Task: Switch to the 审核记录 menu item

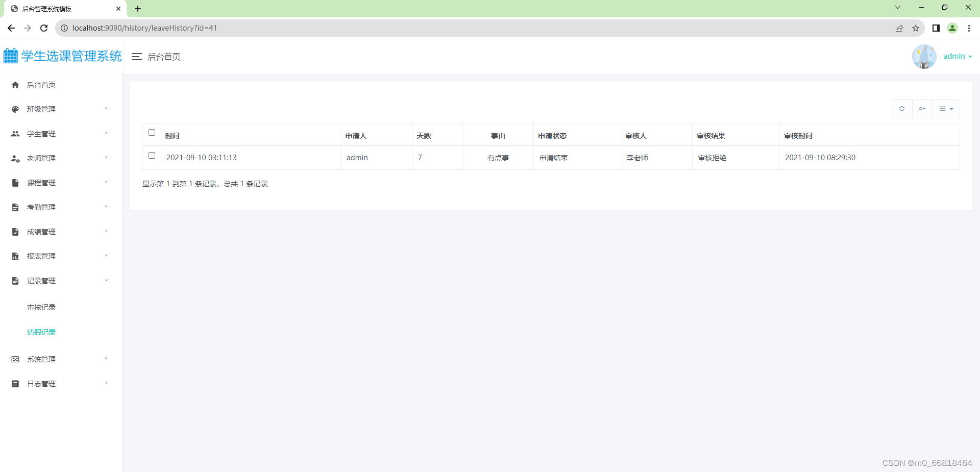Action: 41,307
